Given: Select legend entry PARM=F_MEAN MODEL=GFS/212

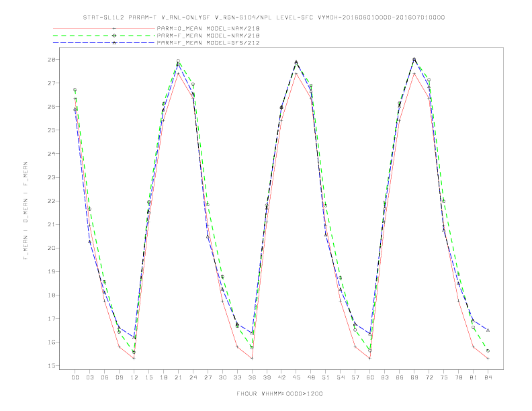Looking at the screenshot, I should [208, 43].
